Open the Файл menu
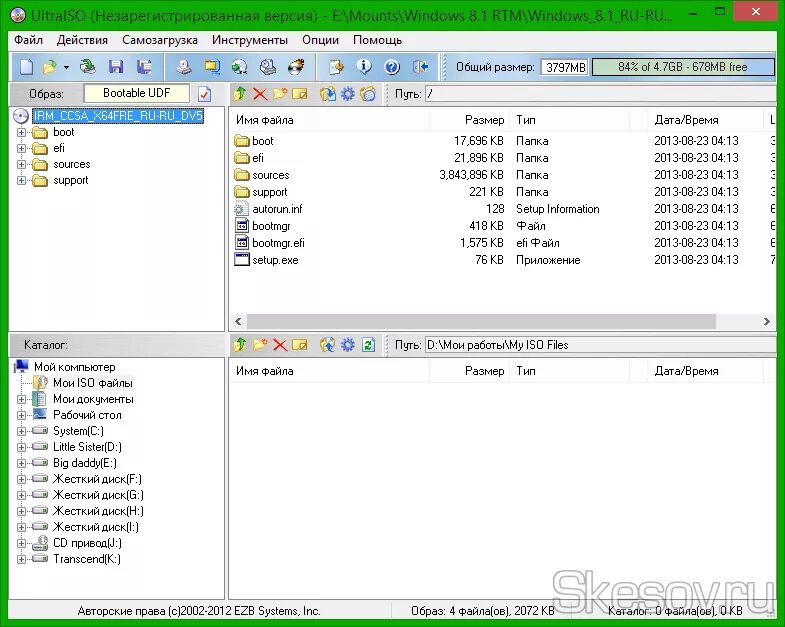Screen dimensions: 785x627 (x=29, y=40)
